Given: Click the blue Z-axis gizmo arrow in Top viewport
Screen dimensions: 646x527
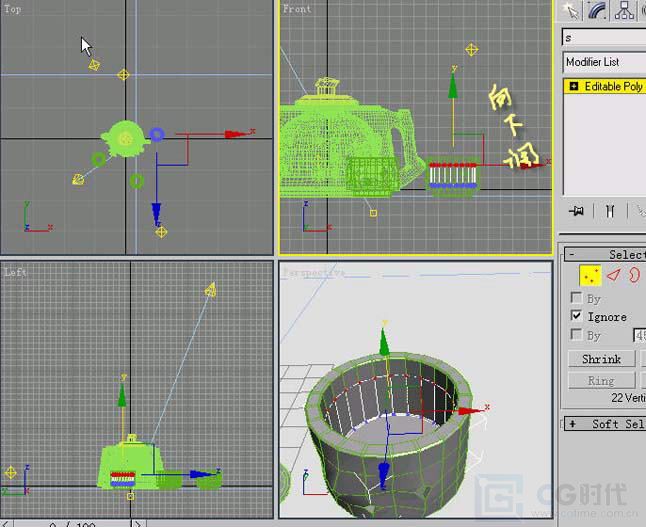Looking at the screenshot, I should click(156, 212).
